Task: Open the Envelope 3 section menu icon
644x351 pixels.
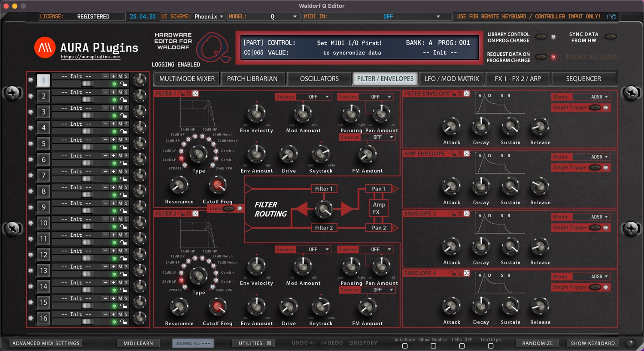Action: pos(460,213)
